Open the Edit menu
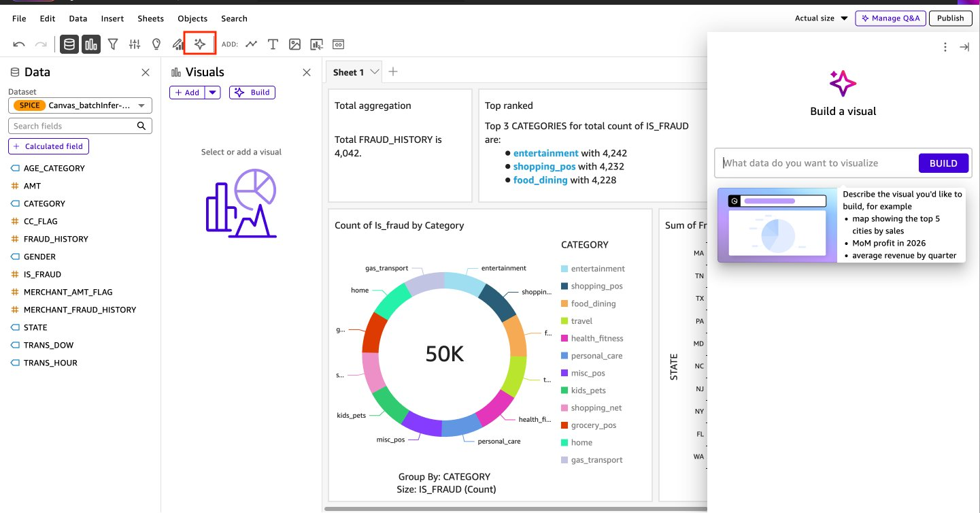 48,18
